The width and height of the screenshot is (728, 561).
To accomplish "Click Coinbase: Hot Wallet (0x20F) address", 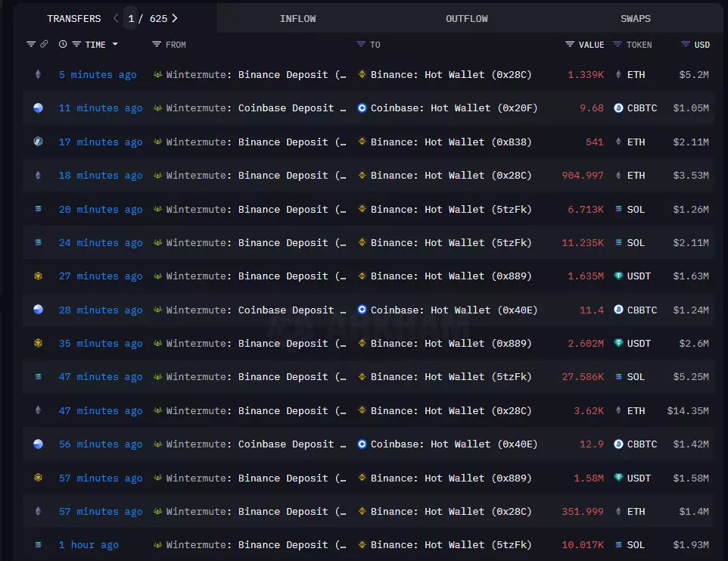I will point(453,108).
